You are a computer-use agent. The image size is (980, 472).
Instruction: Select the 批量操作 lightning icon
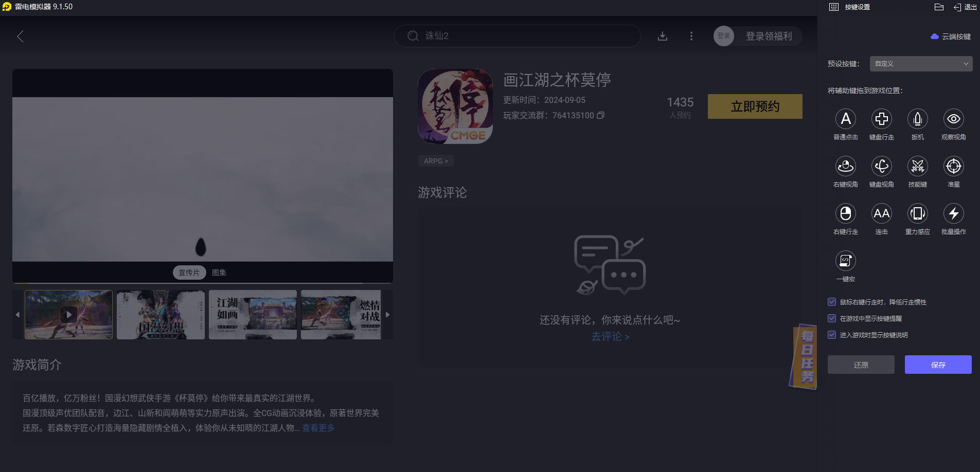click(x=953, y=213)
